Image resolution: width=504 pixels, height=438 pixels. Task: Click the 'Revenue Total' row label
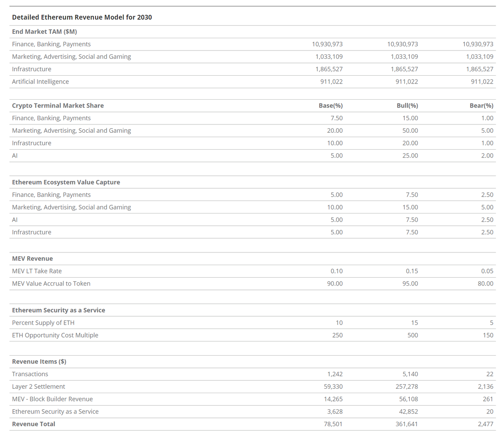[33, 424]
